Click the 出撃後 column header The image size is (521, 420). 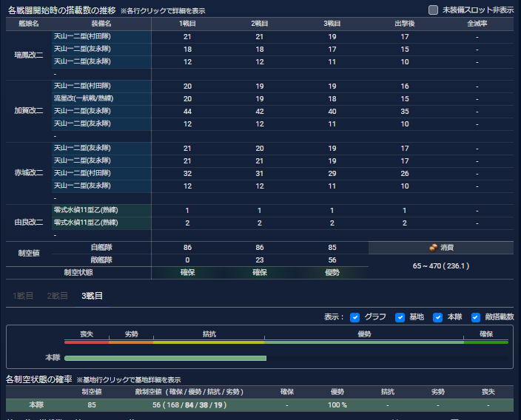(404, 24)
